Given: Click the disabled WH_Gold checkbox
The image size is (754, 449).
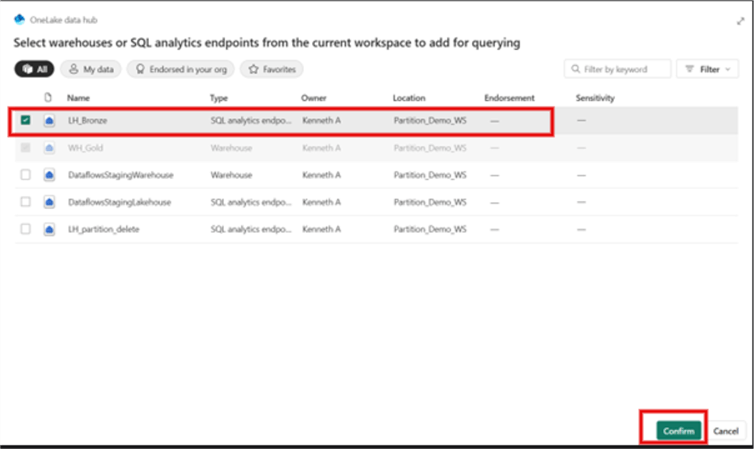Looking at the screenshot, I should point(25,148).
